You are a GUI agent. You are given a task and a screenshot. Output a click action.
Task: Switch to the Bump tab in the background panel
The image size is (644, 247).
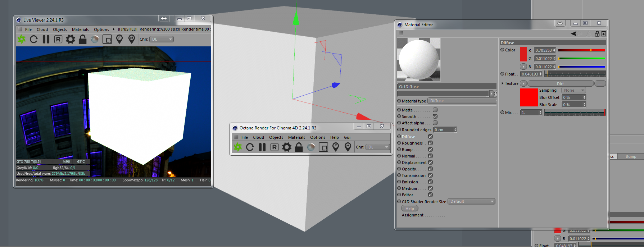[x=631, y=156]
